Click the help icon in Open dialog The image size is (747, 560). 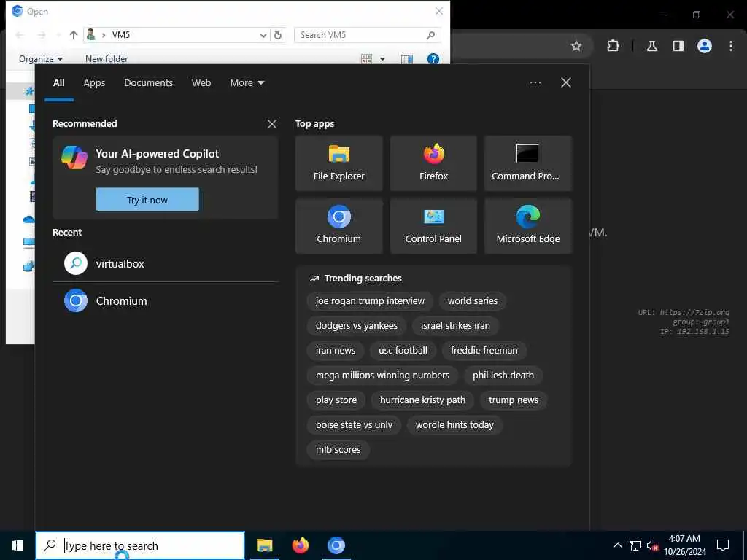pos(433,58)
